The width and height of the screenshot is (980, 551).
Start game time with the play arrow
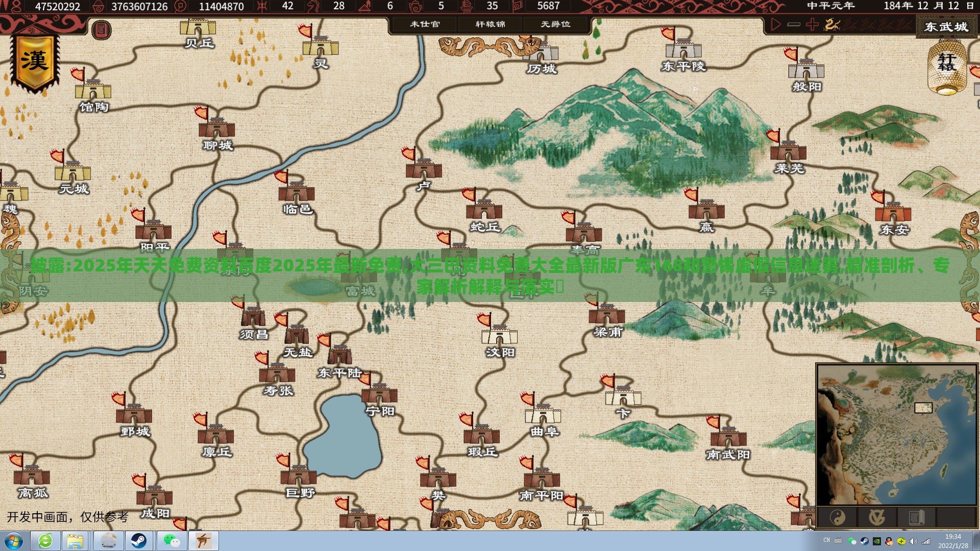(x=775, y=24)
